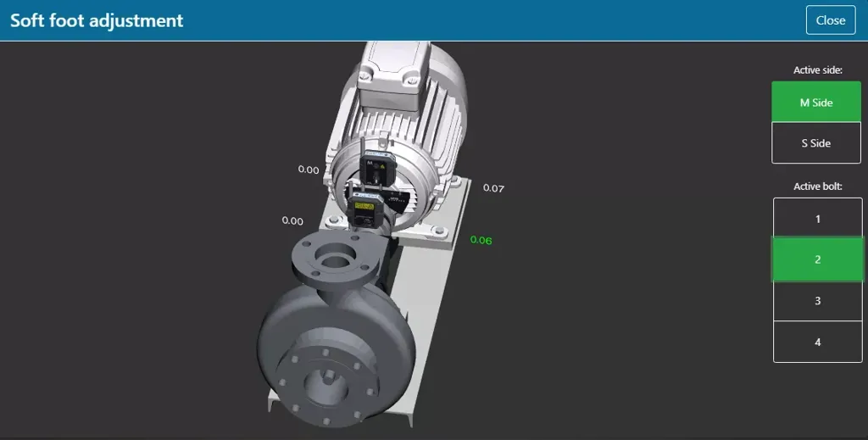
Task: Select M Side as active side
Action: click(x=816, y=103)
